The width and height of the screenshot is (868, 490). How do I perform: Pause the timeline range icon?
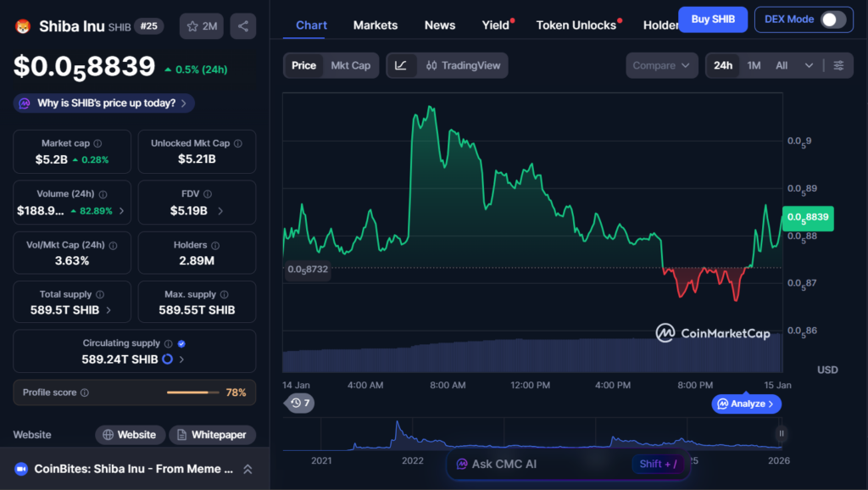coord(781,433)
